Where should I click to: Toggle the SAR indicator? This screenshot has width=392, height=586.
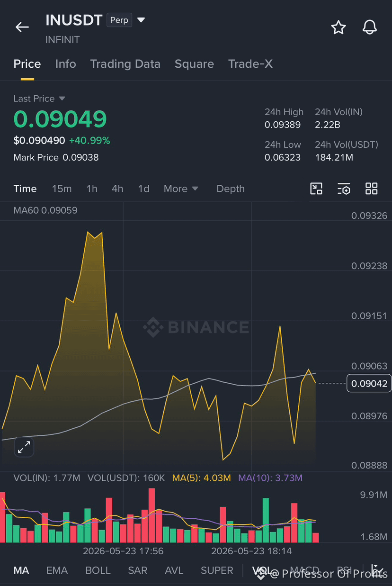pos(137,570)
